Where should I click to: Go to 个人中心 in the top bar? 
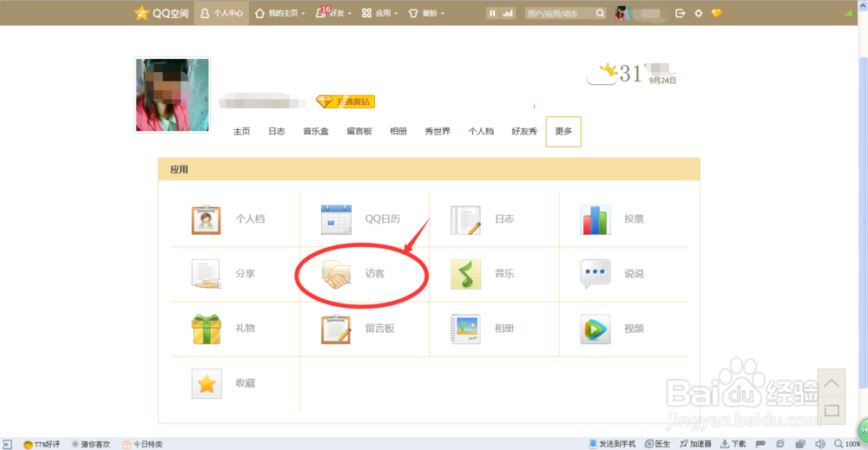(x=221, y=13)
